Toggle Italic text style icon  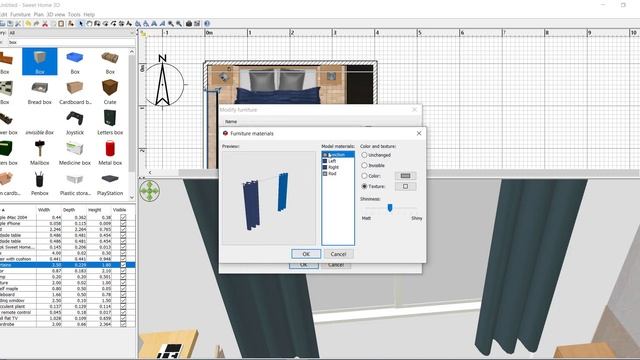(x=162, y=24)
